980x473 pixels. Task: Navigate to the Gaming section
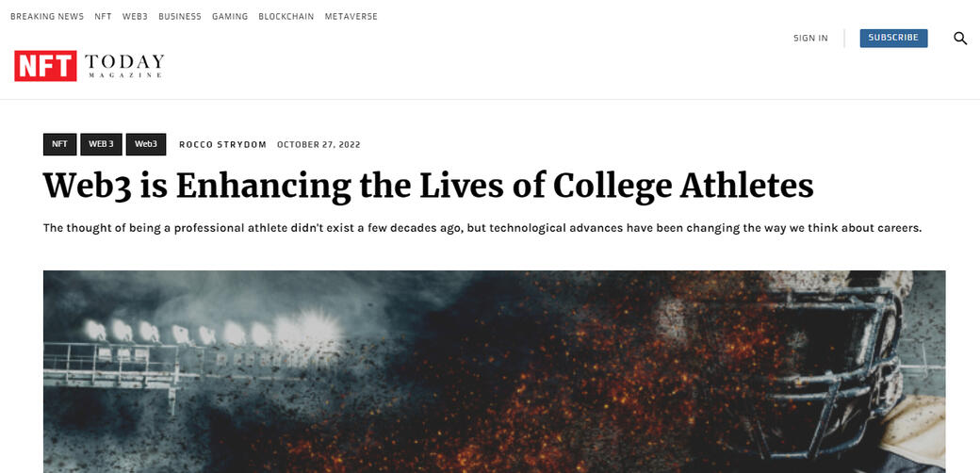(230, 17)
